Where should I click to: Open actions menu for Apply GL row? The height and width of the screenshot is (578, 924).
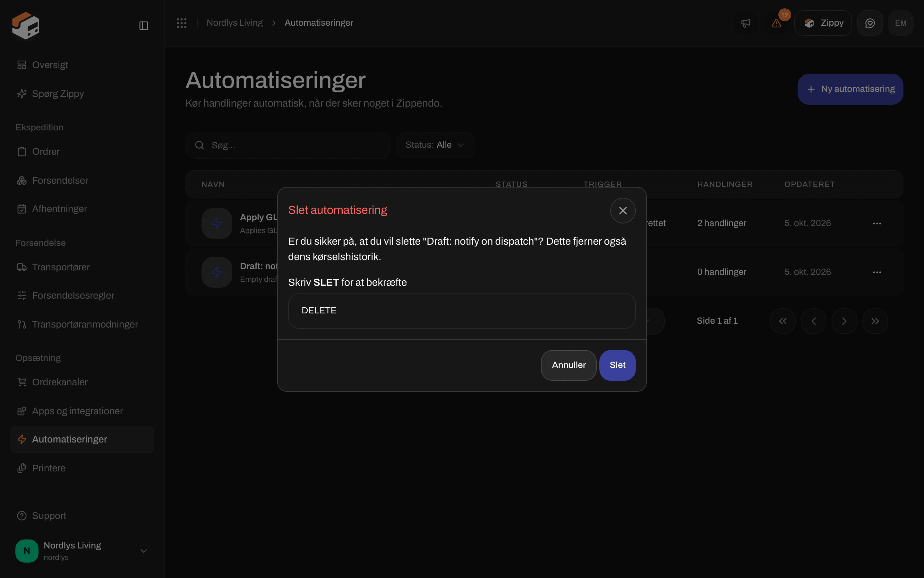pyautogui.click(x=877, y=223)
